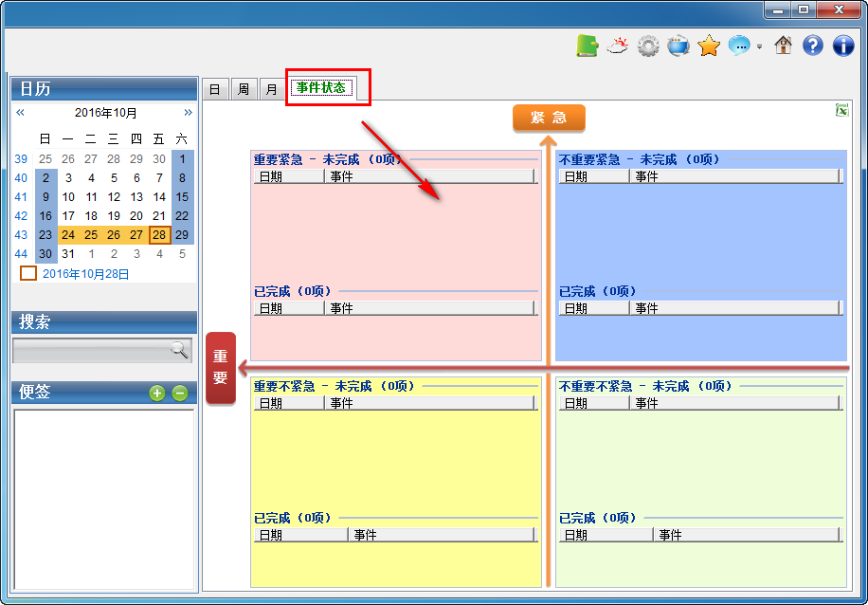Click 不重要不紧急 - 未完成 section title
The width and height of the screenshot is (868, 605).
(646, 386)
